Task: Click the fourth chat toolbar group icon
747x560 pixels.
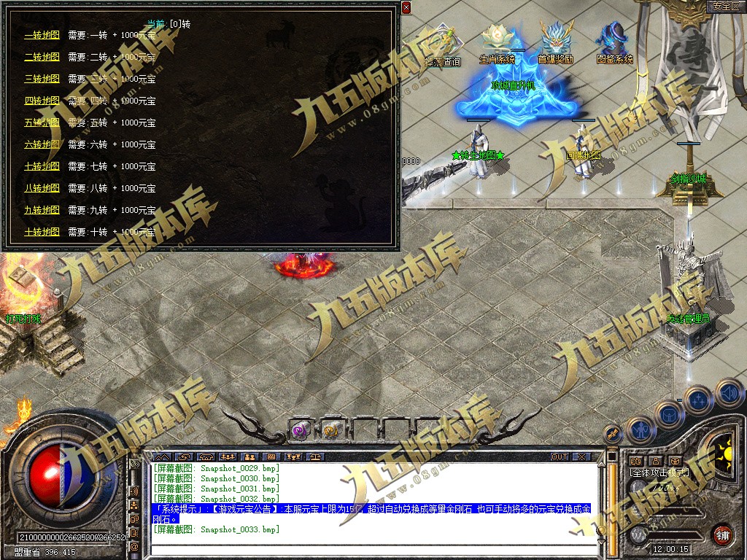Action: pos(228,456)
